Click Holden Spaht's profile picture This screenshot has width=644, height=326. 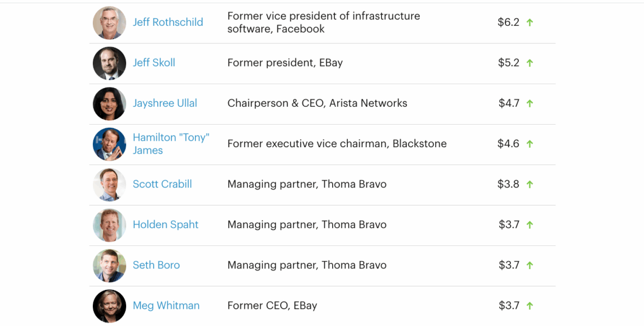point(109,225)
